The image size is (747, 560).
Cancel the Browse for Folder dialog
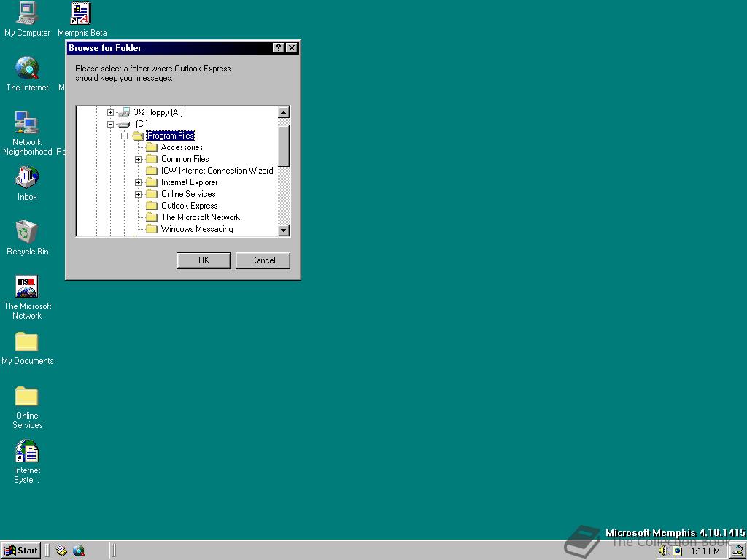(x=263, y=260)
